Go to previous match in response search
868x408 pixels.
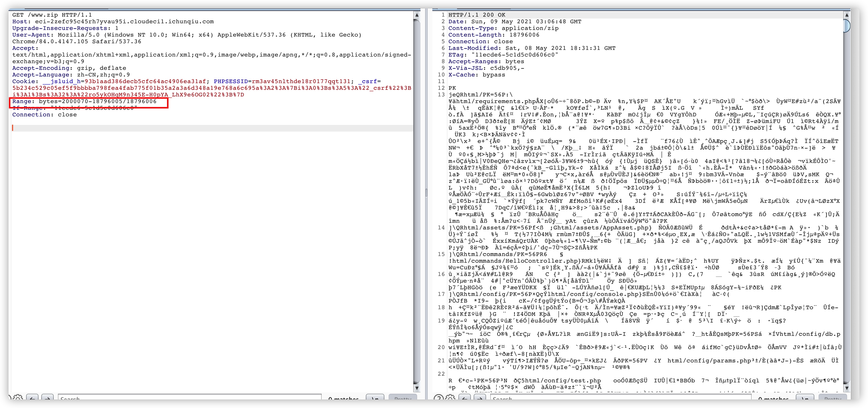point(465,398)
